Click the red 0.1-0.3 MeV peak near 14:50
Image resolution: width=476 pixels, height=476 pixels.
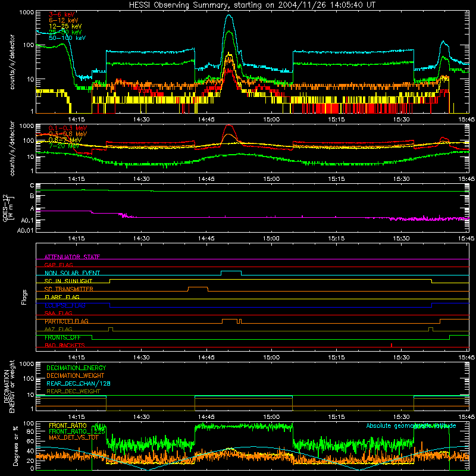[x=229, y=126]
